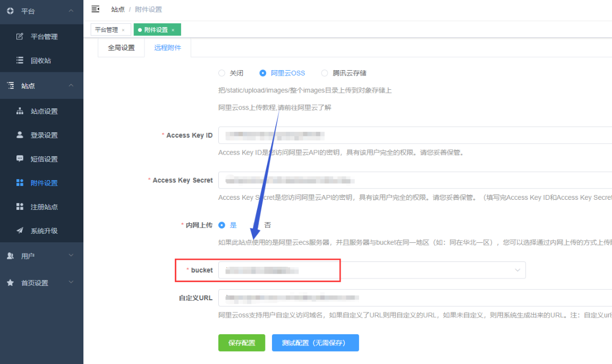This screenshot has height=364, width=612.
Task: Click the 短信设置 chat bubble icon
Action: tap(20, 159)
